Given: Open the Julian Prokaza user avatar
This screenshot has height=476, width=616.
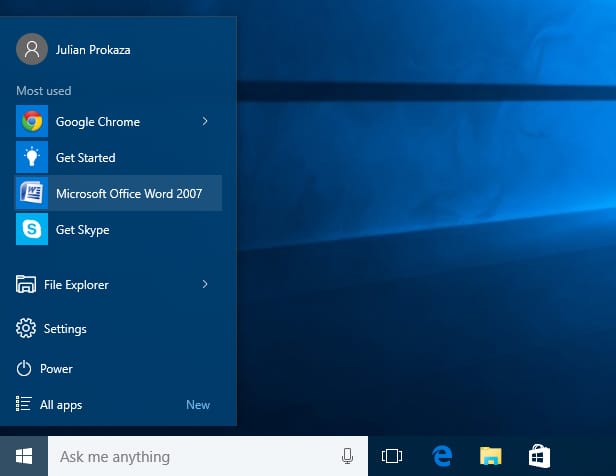Looking at the screenshot, I should click(x=32, y=49).
